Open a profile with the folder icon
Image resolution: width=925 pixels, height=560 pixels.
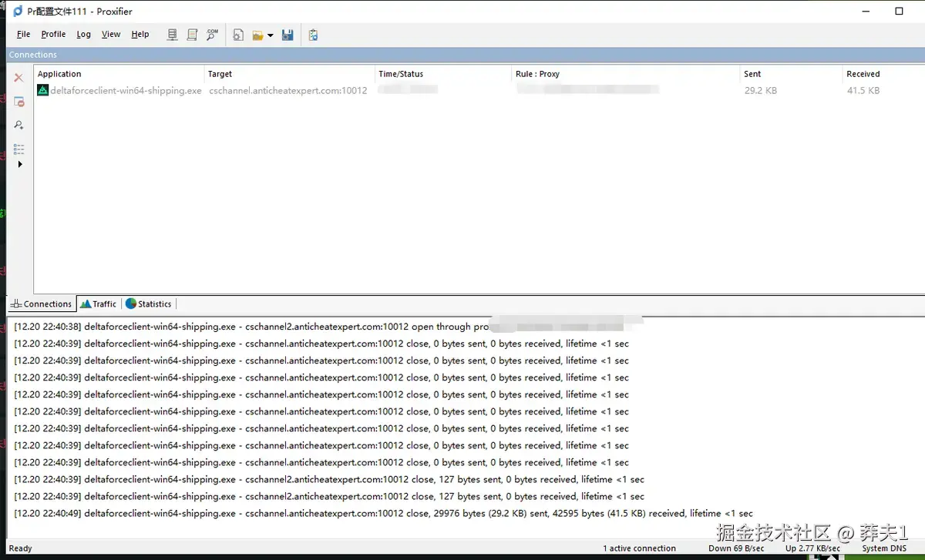[x=258, y=35]
